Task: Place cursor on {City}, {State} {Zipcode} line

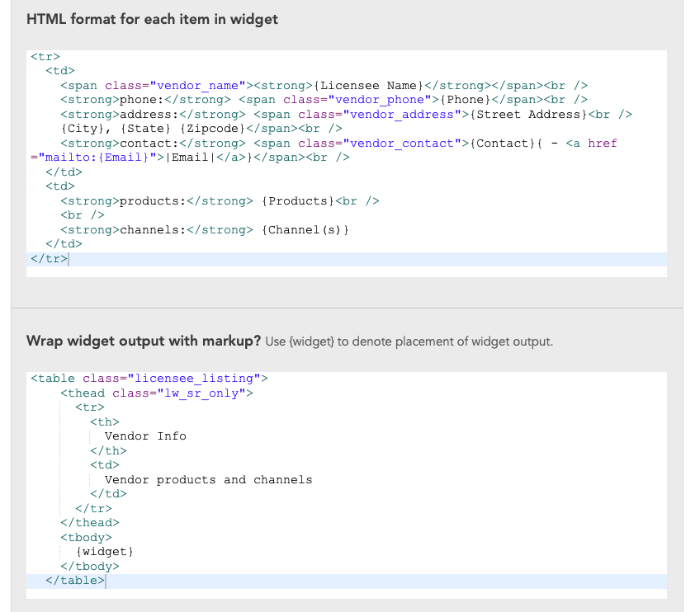Action: (x=189, y=129)
